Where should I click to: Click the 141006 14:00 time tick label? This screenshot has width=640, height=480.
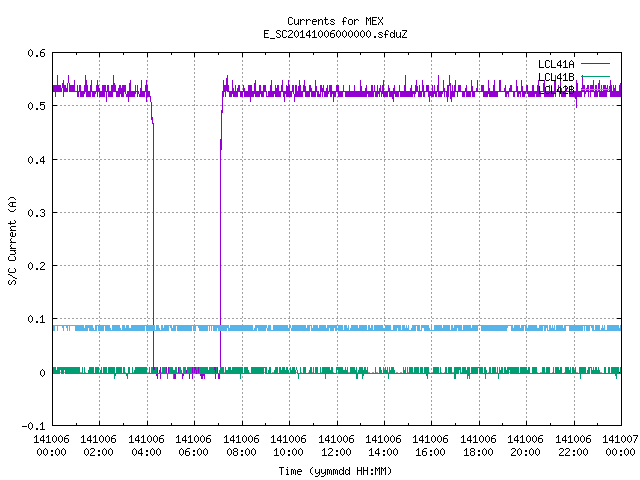click(x=383, y=446)
